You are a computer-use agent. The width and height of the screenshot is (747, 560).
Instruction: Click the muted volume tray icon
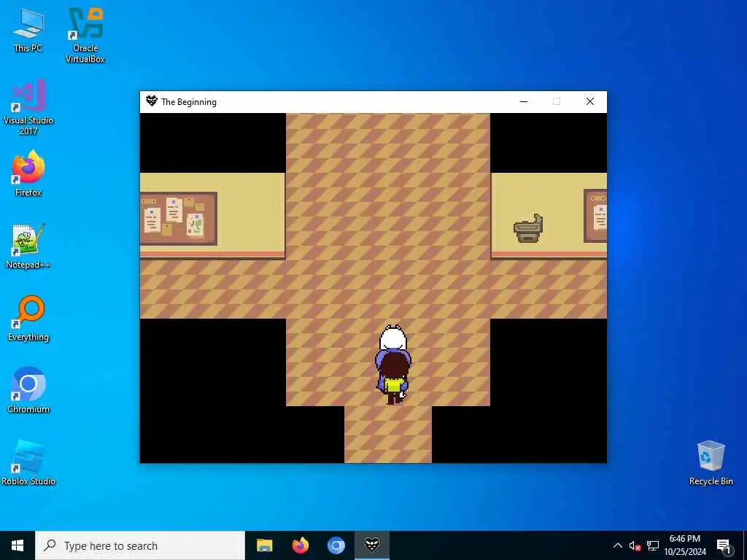(x=635, y=545)
